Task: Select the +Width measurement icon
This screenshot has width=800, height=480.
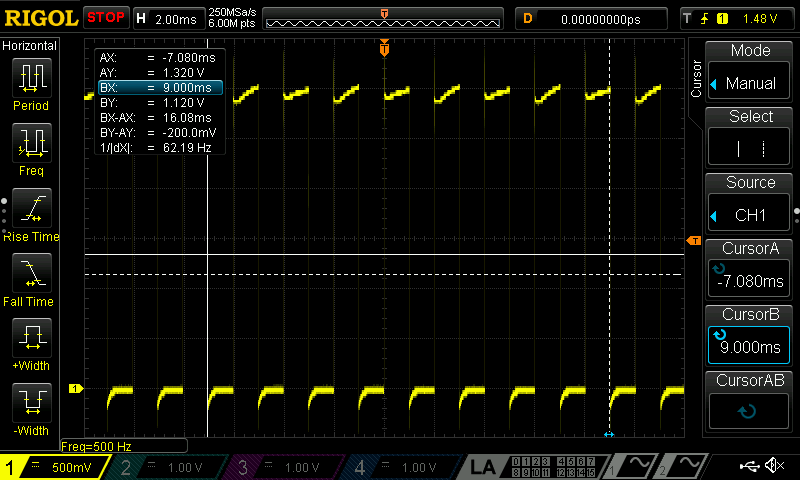Action: pos(31,338)
